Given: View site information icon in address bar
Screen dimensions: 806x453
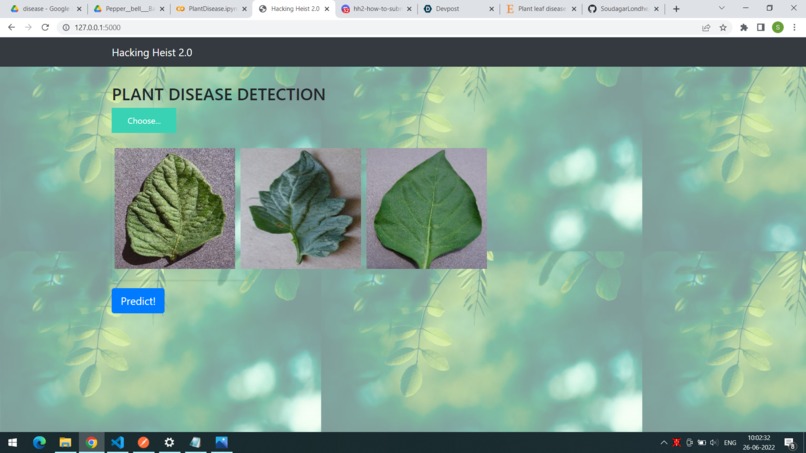Looking at the screenshot, I should coord(66,27).
